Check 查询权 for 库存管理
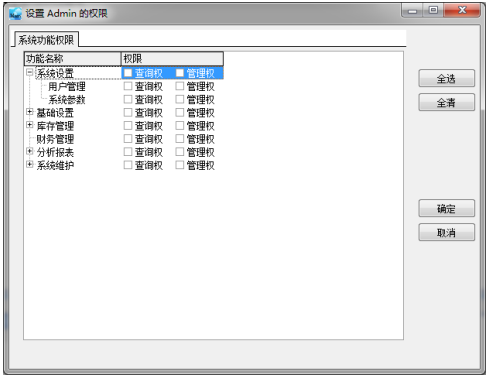Screen dimensions: 486x379 pos(128,126)
